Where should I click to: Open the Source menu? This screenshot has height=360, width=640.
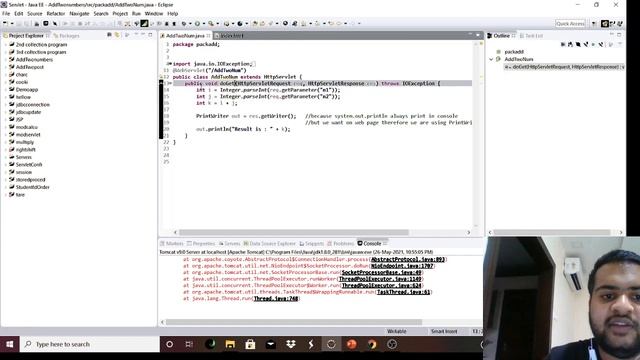[35, 13]
